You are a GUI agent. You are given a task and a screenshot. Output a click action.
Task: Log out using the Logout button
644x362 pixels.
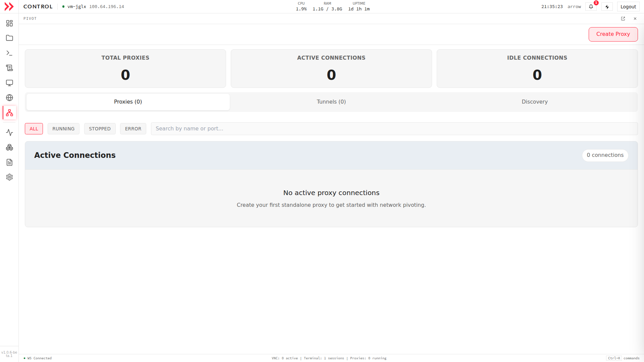tap(628, 7)
